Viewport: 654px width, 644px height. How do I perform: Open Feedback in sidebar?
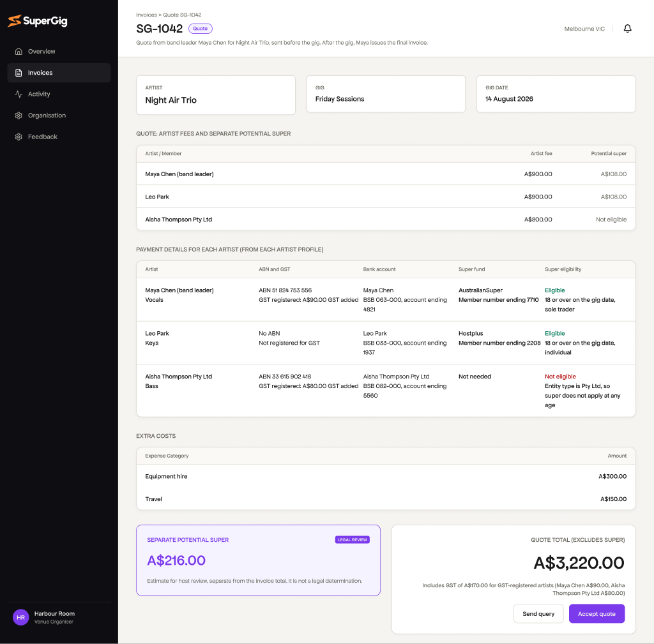coord(59,137)
